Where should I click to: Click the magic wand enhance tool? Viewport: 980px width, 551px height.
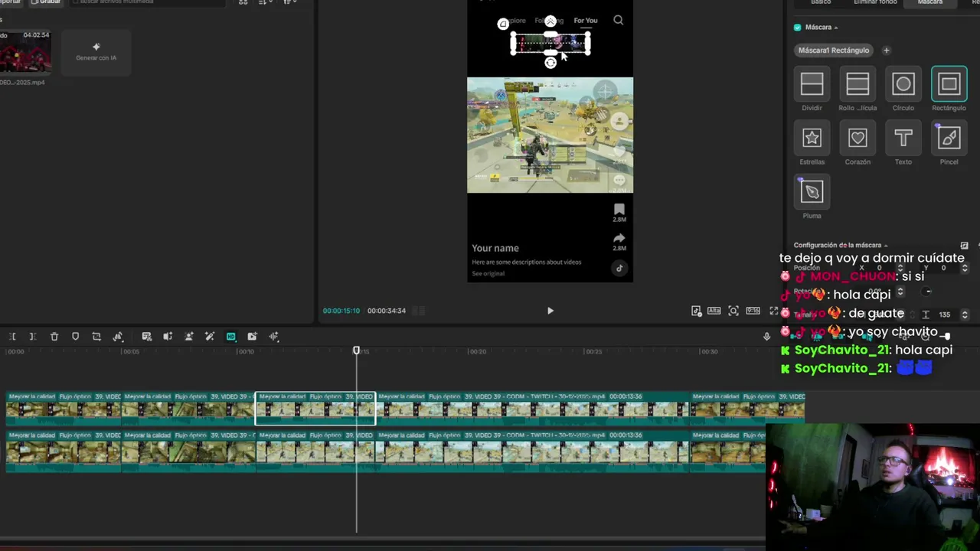(x=210, y=337)
